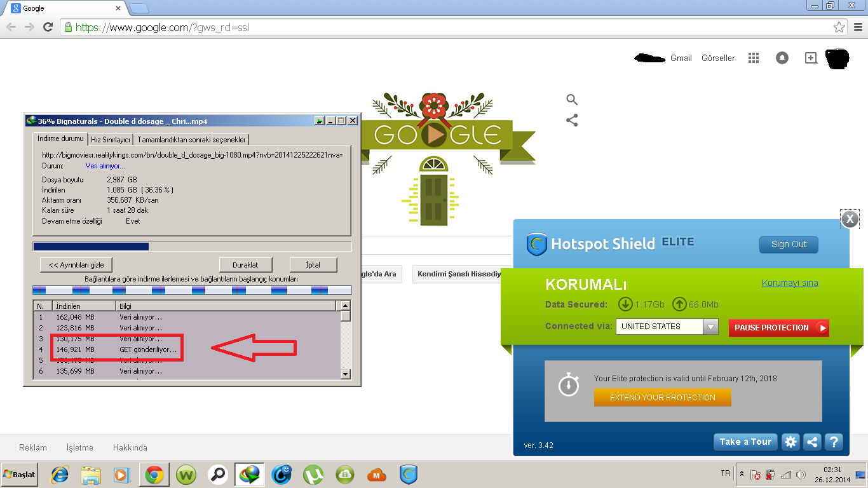This screenshot has width=868, height=488.
Task: Click the connection segments progress bar
Action: pyautogui.click(x=192, y=290)
